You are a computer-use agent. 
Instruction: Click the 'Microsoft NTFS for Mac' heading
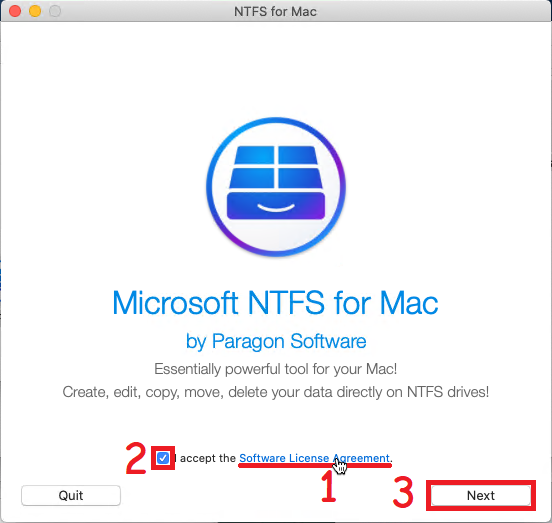coord(275,303)
